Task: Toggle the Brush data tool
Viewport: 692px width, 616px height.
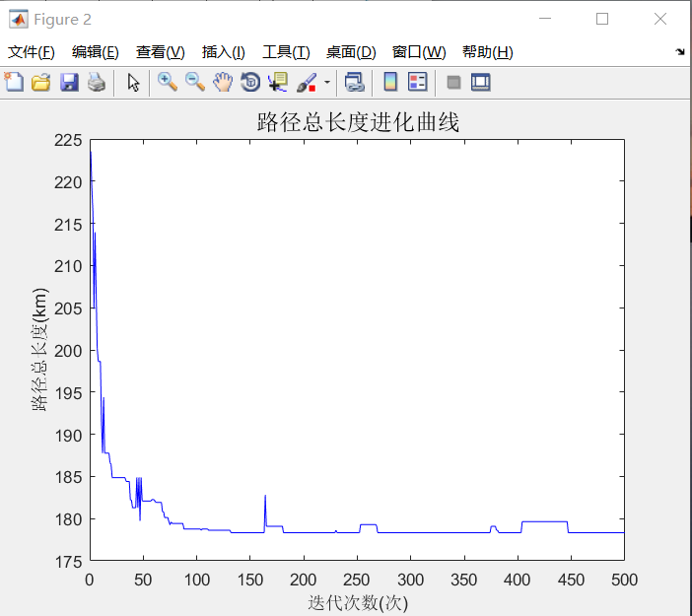Action: 307,82
